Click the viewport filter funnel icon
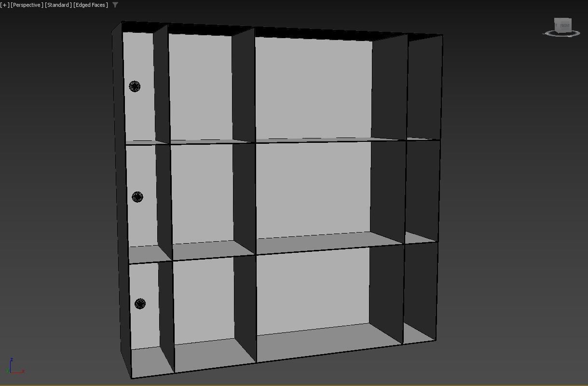The height and width of the screenshot is (386, 588). [115, 5]
